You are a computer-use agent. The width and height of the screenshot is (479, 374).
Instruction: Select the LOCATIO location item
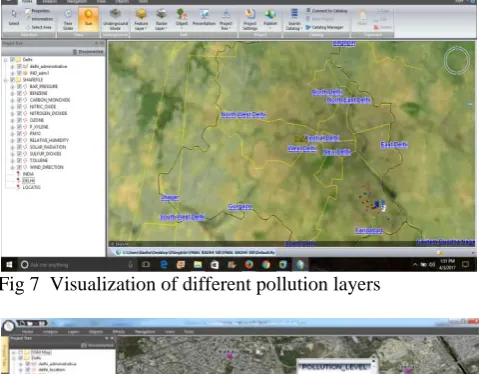pos(31,187)
